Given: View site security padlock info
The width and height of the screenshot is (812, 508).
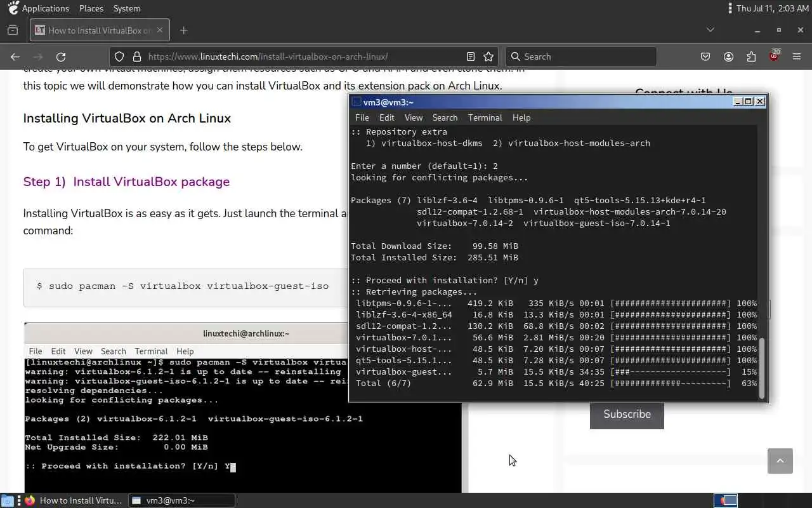Looking at the screenshot, I should tap(136, 57).
